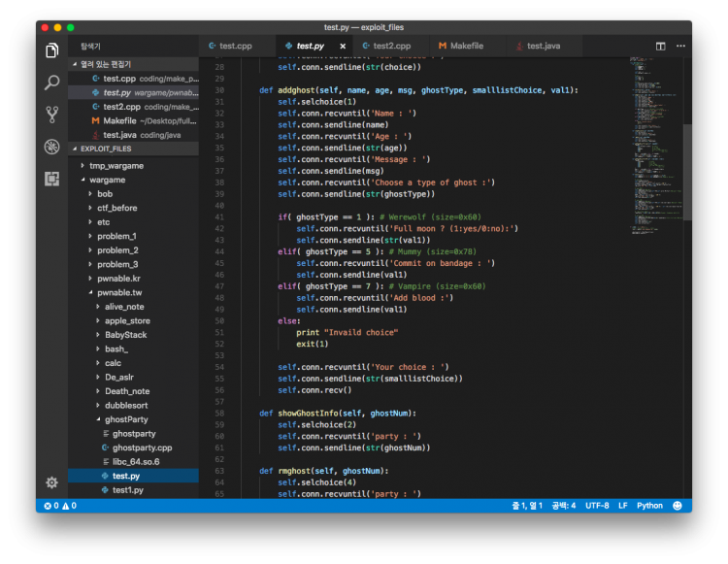Collapse the ghostParty folder

point(122,419)
